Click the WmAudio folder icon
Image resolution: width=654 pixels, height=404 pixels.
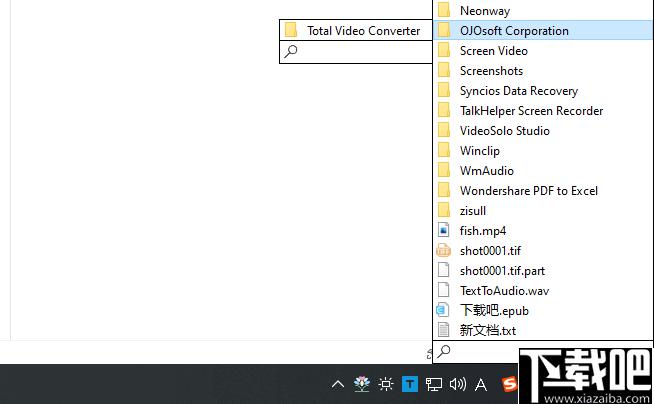pos(444,170)
